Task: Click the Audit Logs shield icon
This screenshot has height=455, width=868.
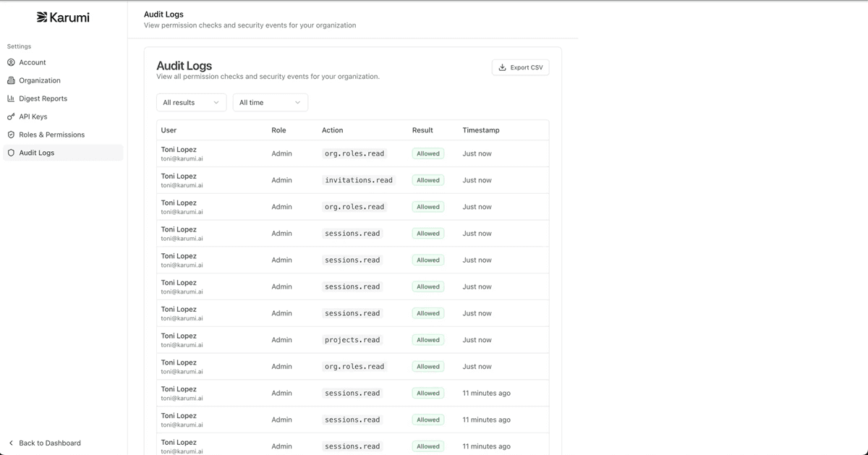Action: point(11,153)
